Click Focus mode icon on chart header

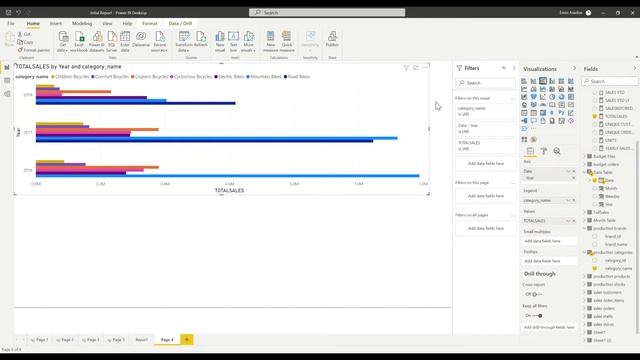(x=416, y=68)
